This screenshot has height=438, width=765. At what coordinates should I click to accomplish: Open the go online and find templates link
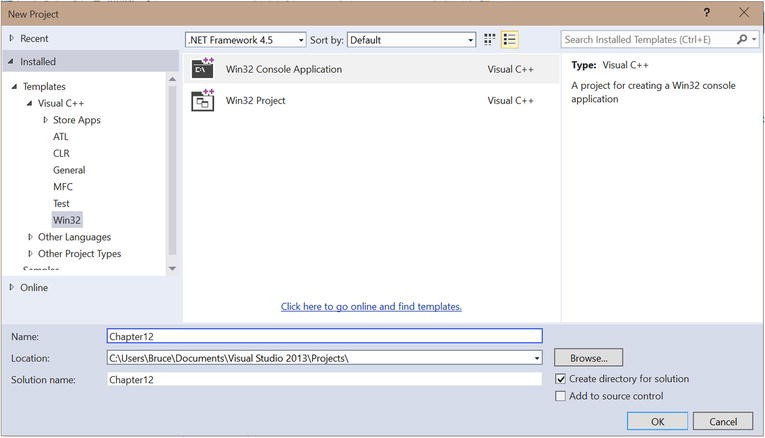tap(371, 306)
